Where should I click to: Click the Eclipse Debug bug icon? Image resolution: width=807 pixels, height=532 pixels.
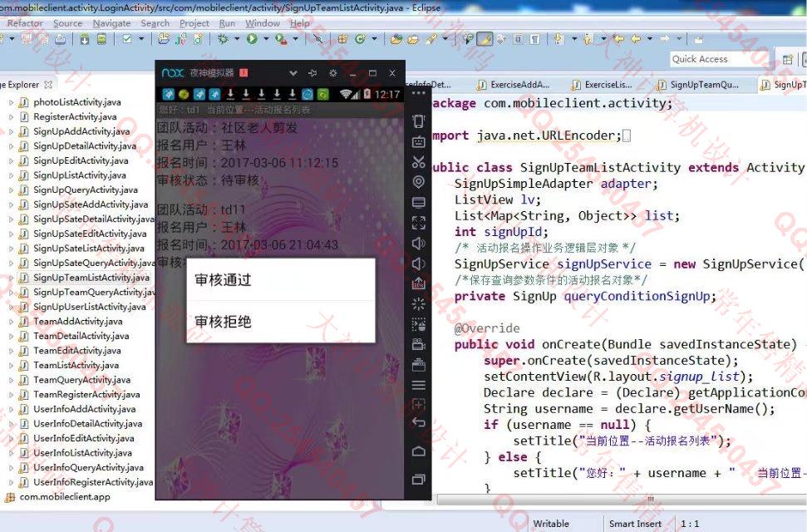224,39
